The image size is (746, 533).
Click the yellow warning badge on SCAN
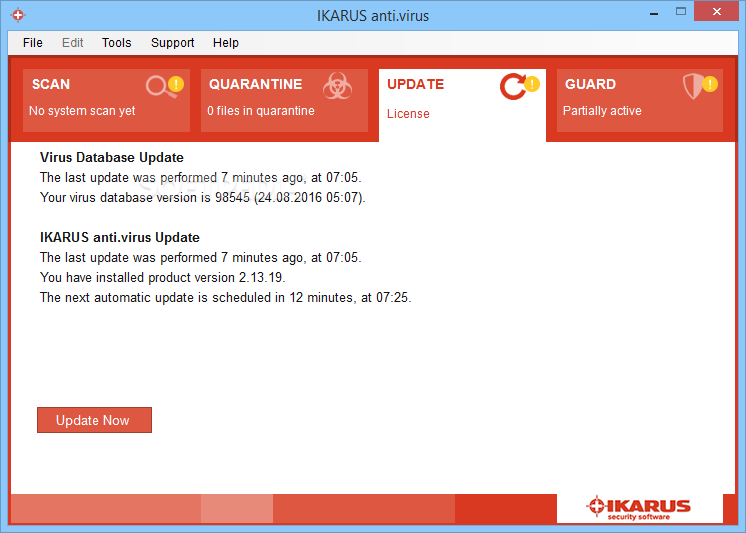click(x=176, y=84)
